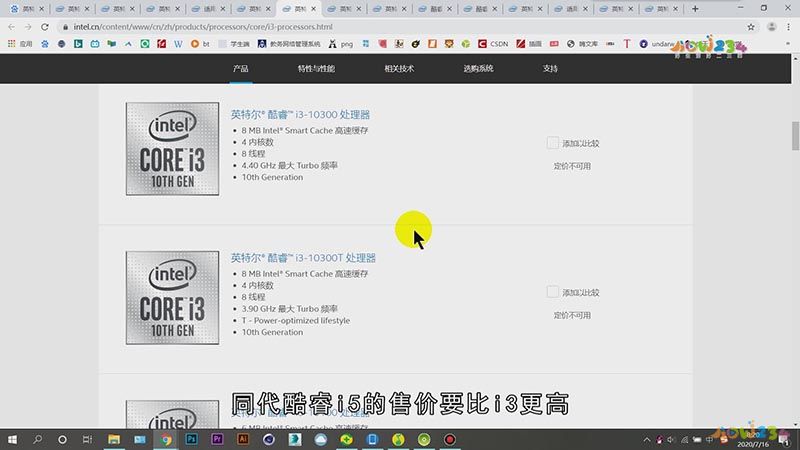The height and width of the screenshot is (450, 800).
Task: Open the 学生端 bookmark
Action: pyautogui.click(x=235, y=44)
